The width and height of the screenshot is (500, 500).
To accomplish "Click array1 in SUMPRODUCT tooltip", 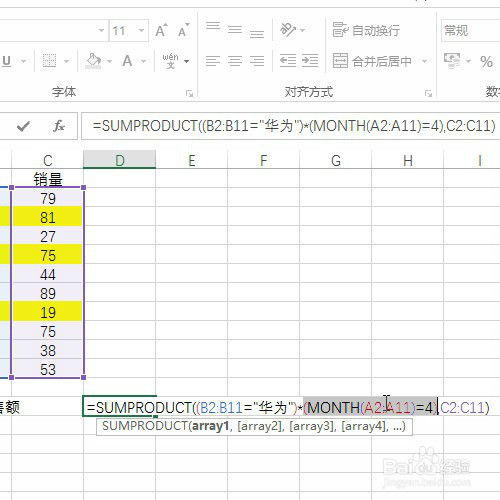I will (211, 426).
